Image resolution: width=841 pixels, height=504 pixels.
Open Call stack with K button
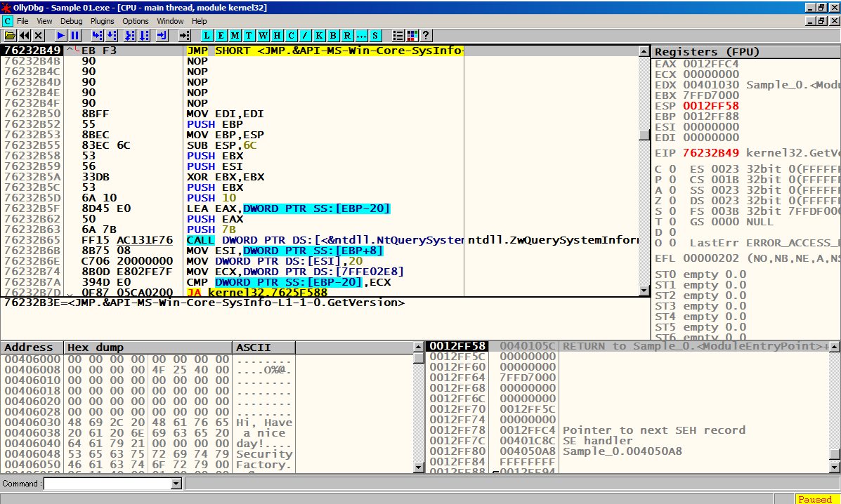(319, 35)
